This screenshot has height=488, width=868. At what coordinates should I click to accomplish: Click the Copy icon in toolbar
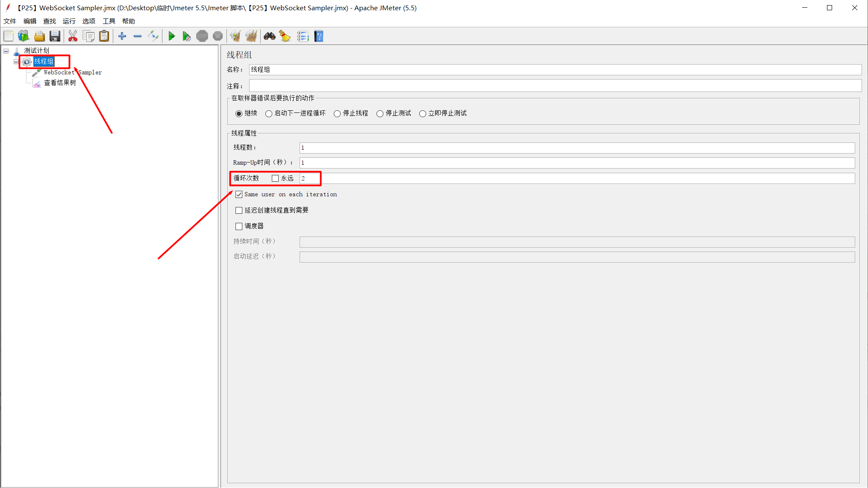pos(88,36)
